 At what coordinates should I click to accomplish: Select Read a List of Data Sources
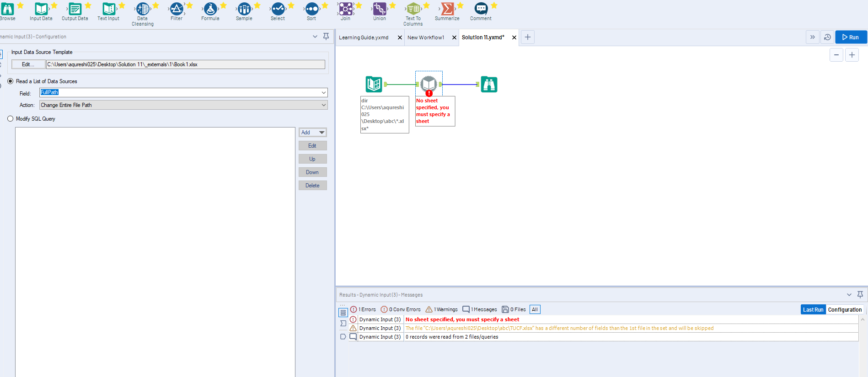[11, 81]
